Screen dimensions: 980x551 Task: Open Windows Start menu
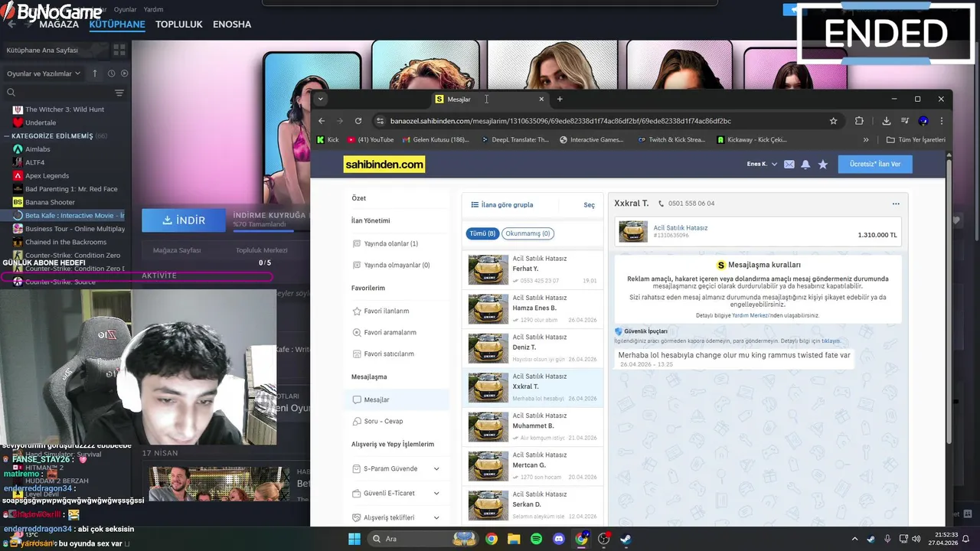(x=354, y=539)
